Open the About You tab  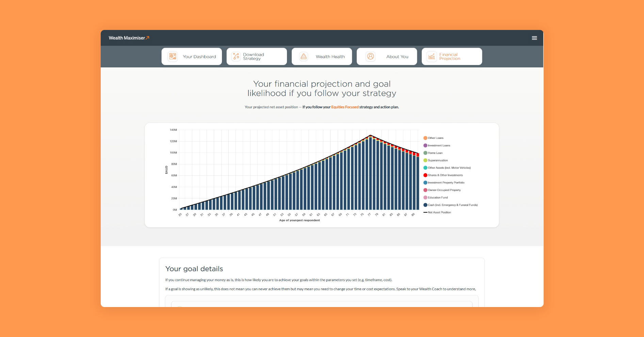coord(387,56)
